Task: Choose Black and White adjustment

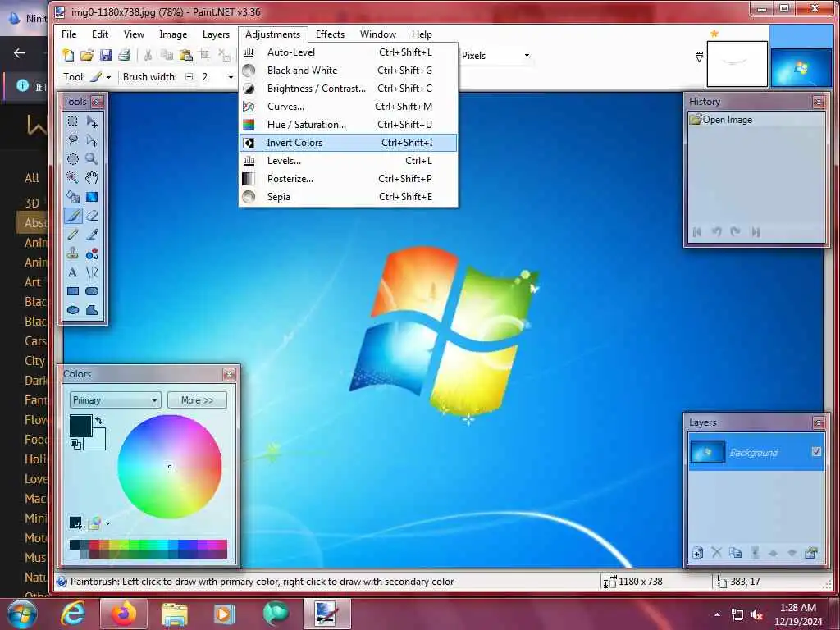Action: coord(348,71)
